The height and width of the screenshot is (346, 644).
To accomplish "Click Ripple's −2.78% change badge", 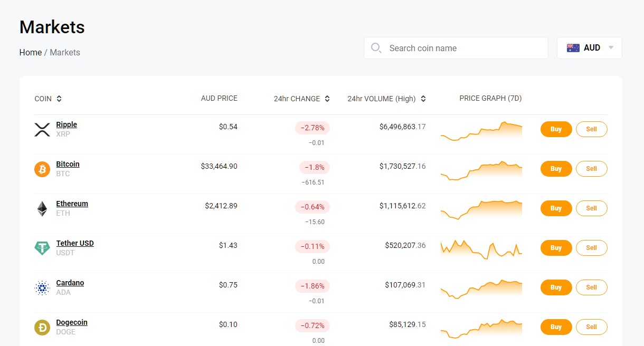I will tap(312, 128).
